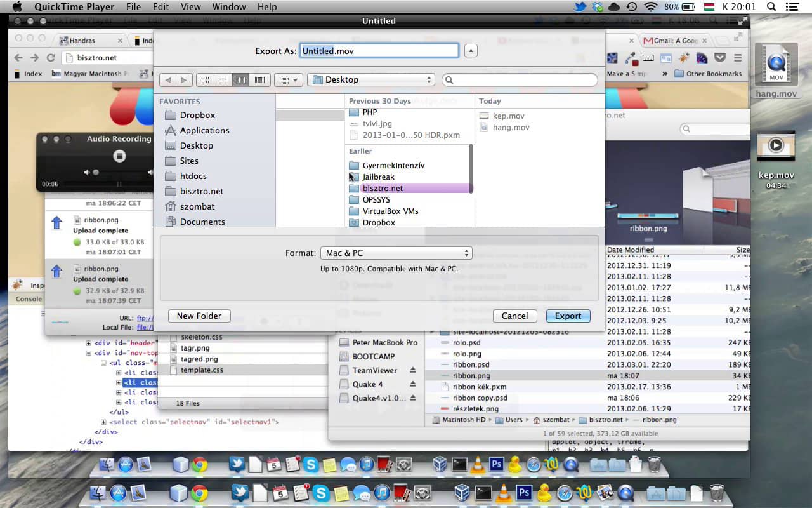Click the column browser vertical scrollbar

coord(471,168)
